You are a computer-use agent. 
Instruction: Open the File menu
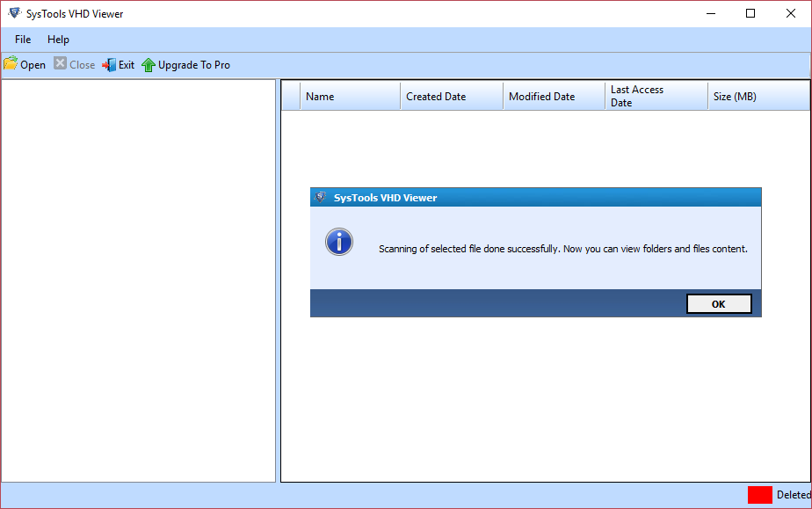coord(23,40)
